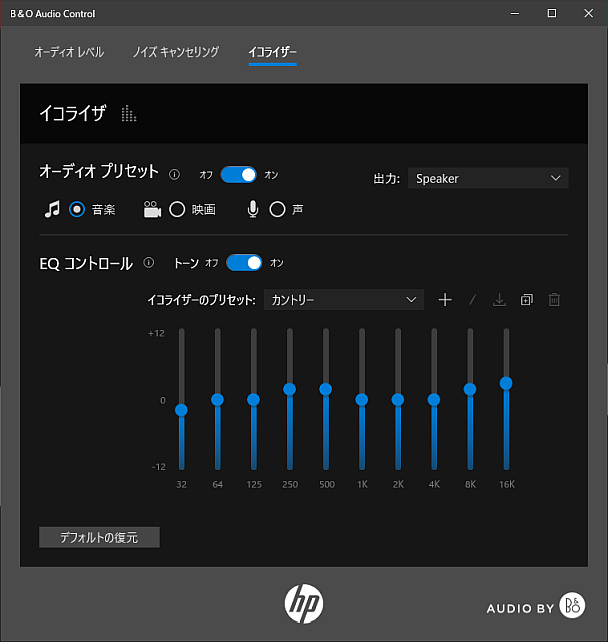Screen dimensions: 608x642
Task: Click the +12 scale label
Action: 156,333
